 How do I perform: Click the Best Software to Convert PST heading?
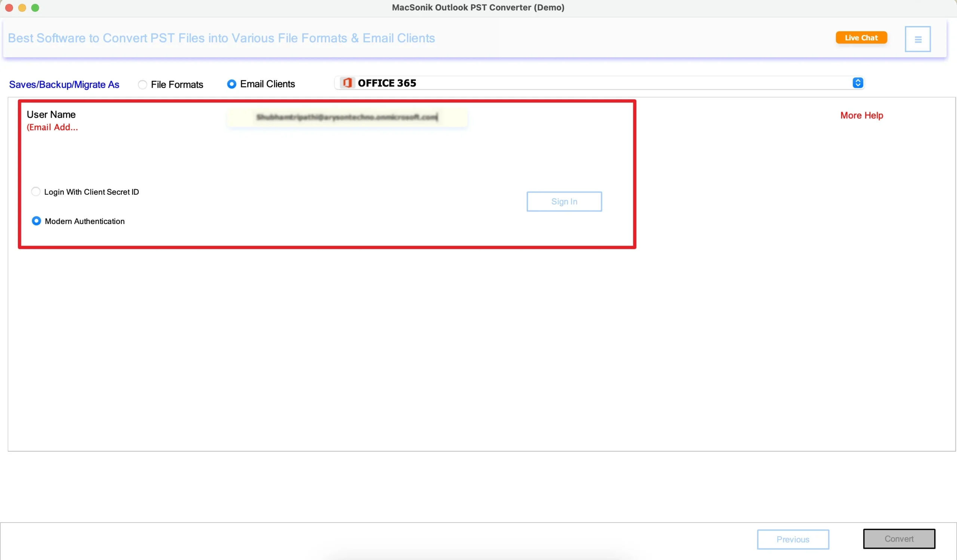(x=221, y=39)
